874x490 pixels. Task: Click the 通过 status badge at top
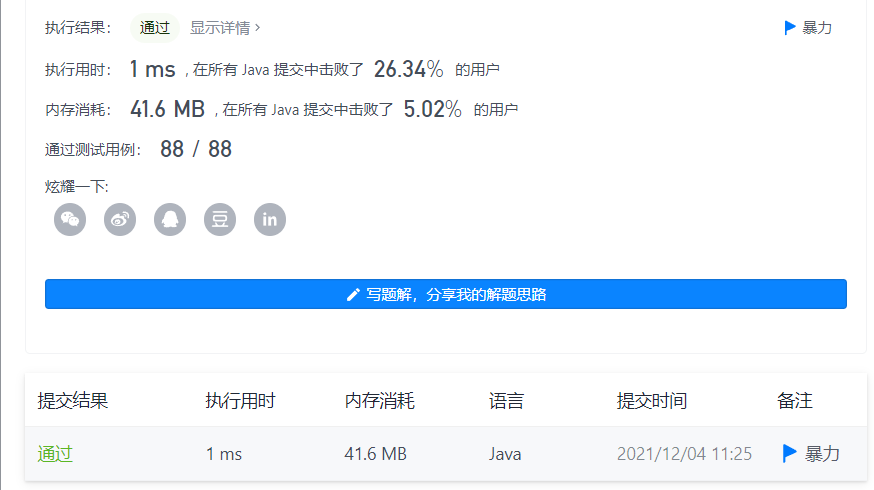154,28
